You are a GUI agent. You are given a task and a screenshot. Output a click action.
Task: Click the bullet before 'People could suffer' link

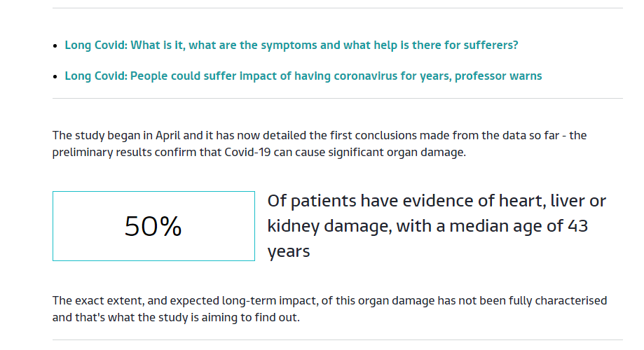(x=56, y=76)
